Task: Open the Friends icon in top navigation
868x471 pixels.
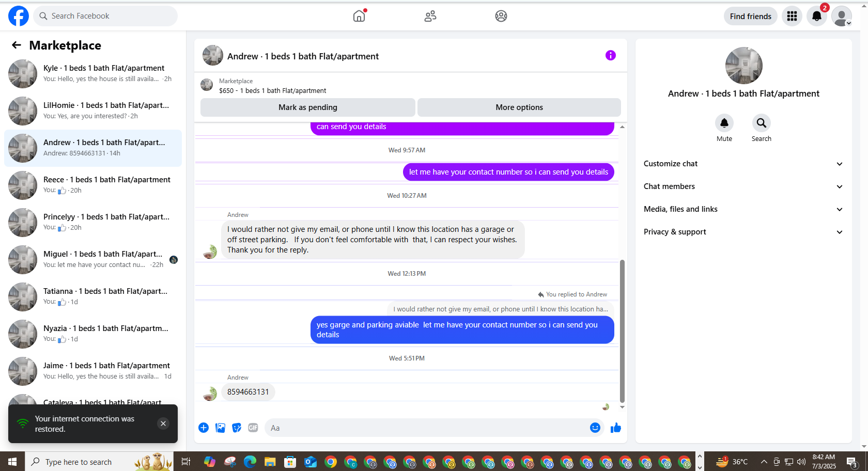Action: click(x=430, y=16)
